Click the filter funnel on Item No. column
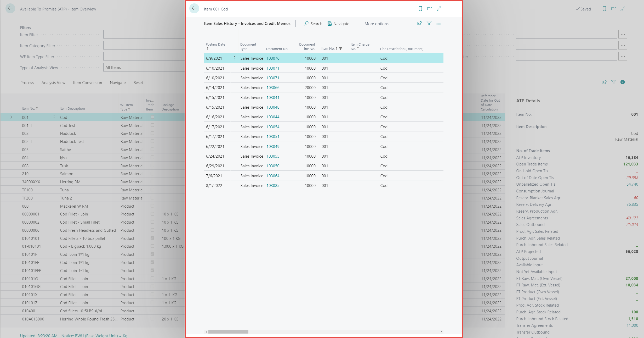644x338 pixels. [340, 48]
